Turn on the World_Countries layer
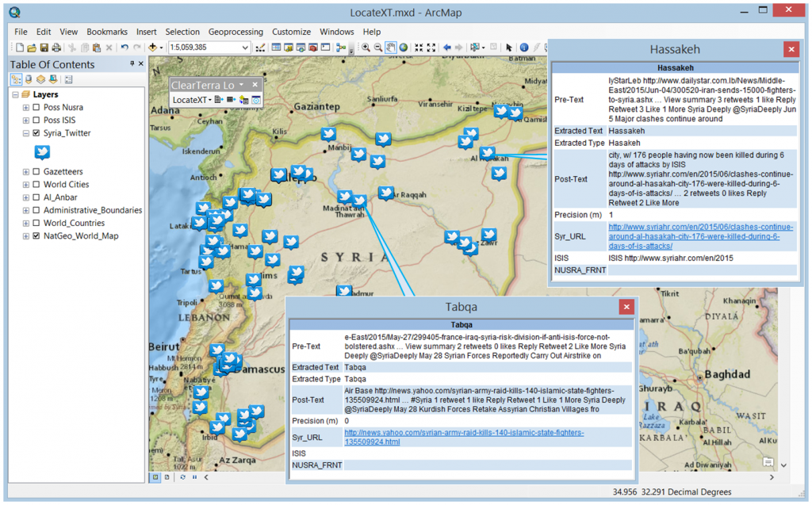This screenshot has height=505, width=812. [x=36, y=224]
